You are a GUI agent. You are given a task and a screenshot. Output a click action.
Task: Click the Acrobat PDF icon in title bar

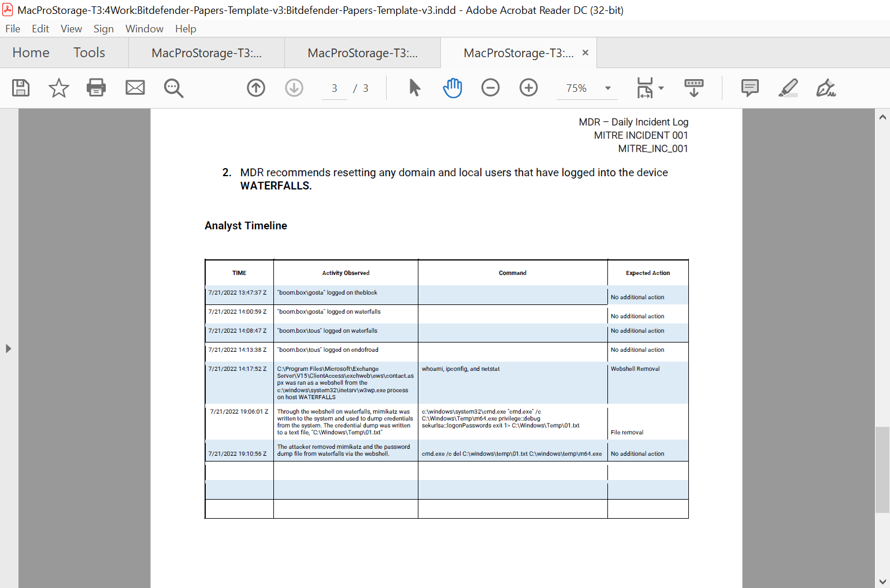[8, 9]
